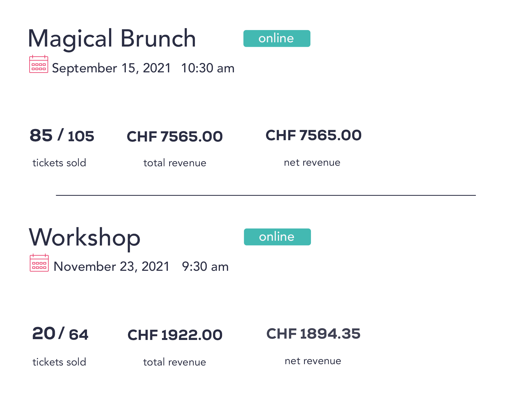
Task: Click Workshop net revenue CHF 1894.35
Action: point(313,334)
